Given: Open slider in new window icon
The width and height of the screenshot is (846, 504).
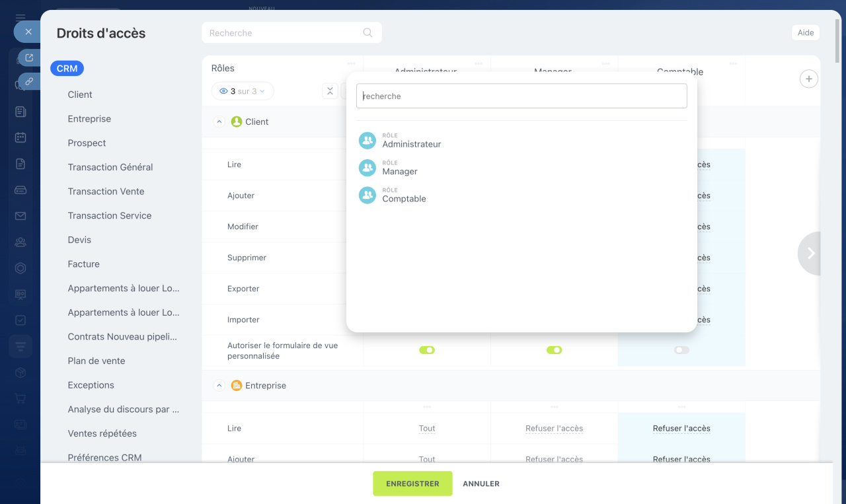Looking at the screenshot, I should click(x=28, y=58).
